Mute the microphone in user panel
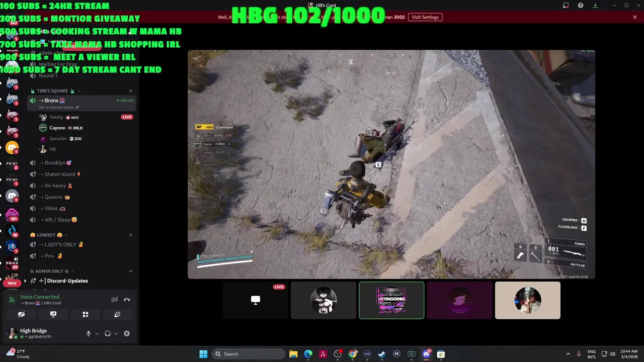 point(89,333)
